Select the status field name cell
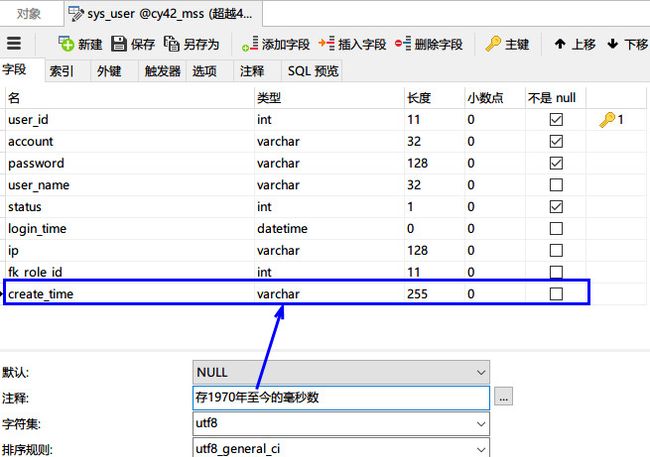Image resolution: width=650 pixels, height=457 pixels. (x=130, y=207)
